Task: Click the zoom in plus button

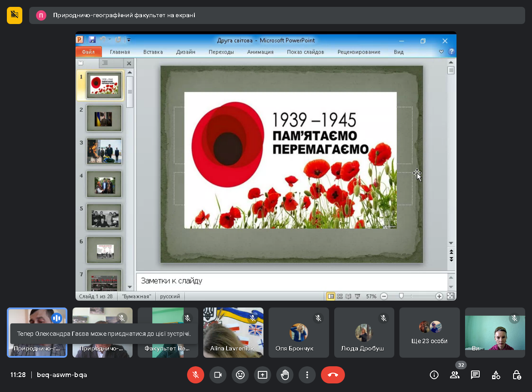Action: [439, 296]
